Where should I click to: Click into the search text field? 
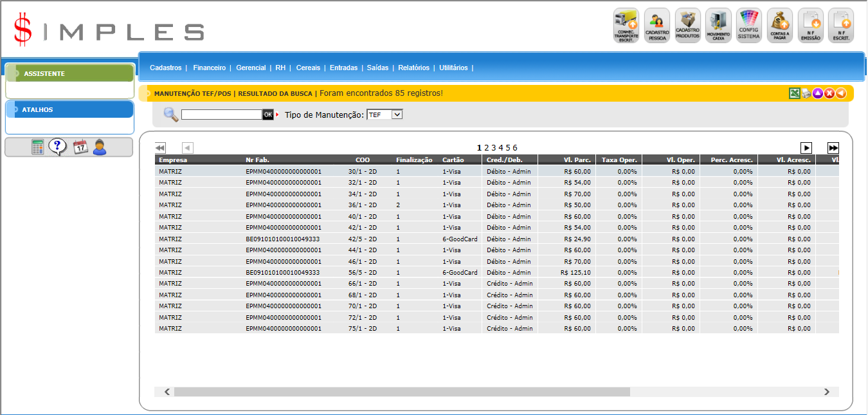[221, 115]
